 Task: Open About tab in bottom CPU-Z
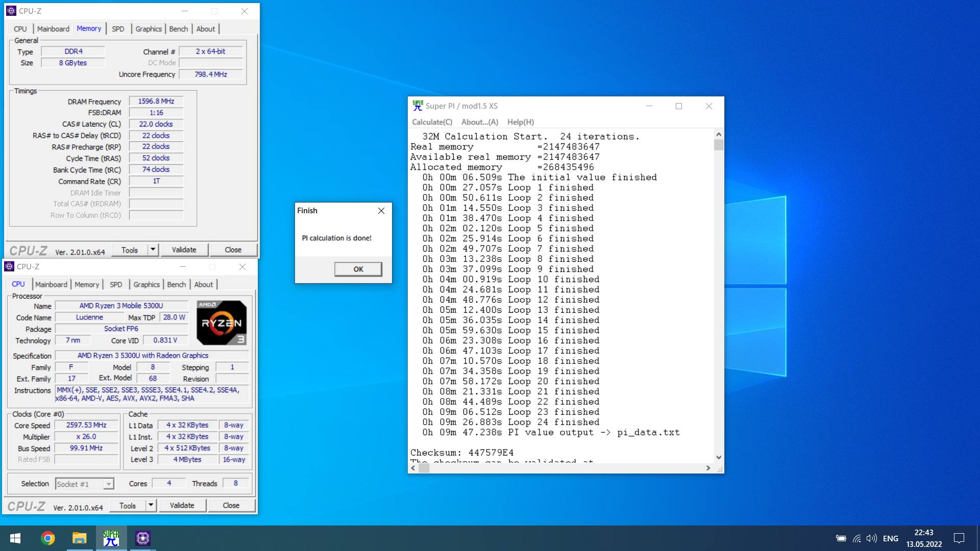point(204,284)
